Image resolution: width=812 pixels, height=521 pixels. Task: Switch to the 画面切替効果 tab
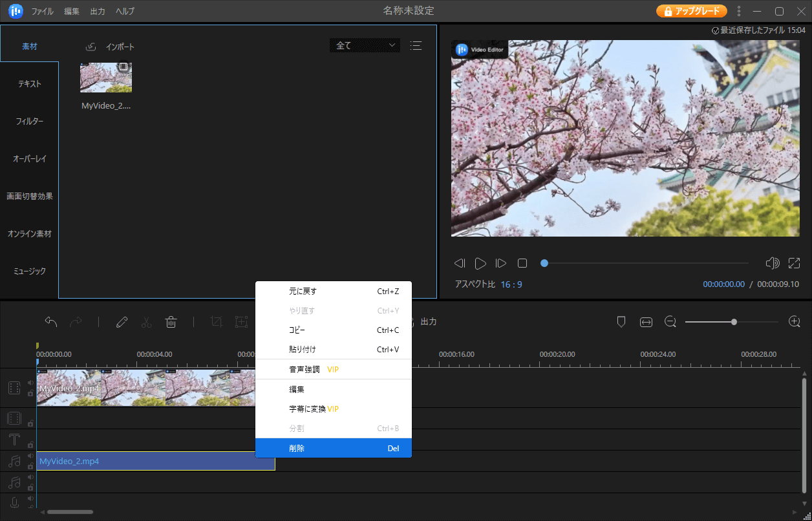click(30, 197)
